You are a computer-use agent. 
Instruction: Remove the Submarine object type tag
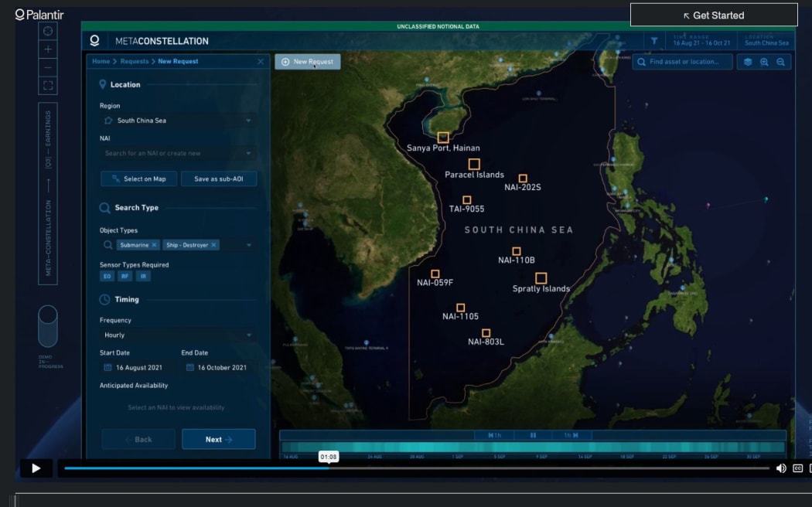pos(154,245)
